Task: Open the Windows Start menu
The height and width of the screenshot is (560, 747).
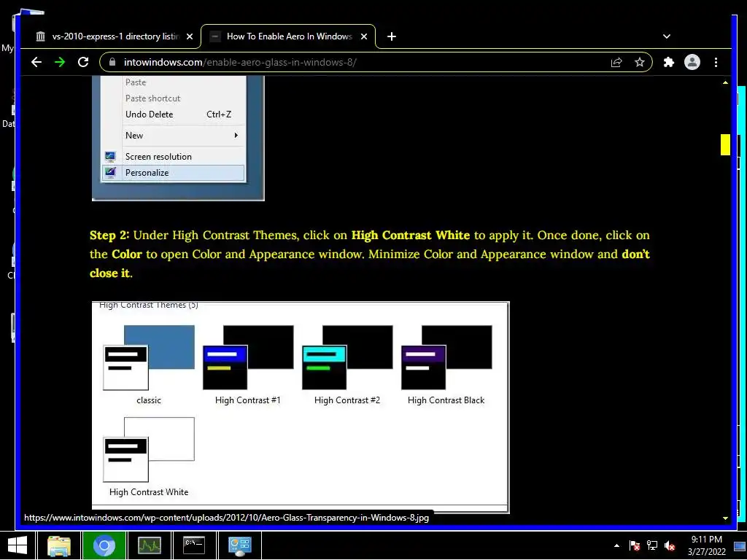Action: click(18, 545)
